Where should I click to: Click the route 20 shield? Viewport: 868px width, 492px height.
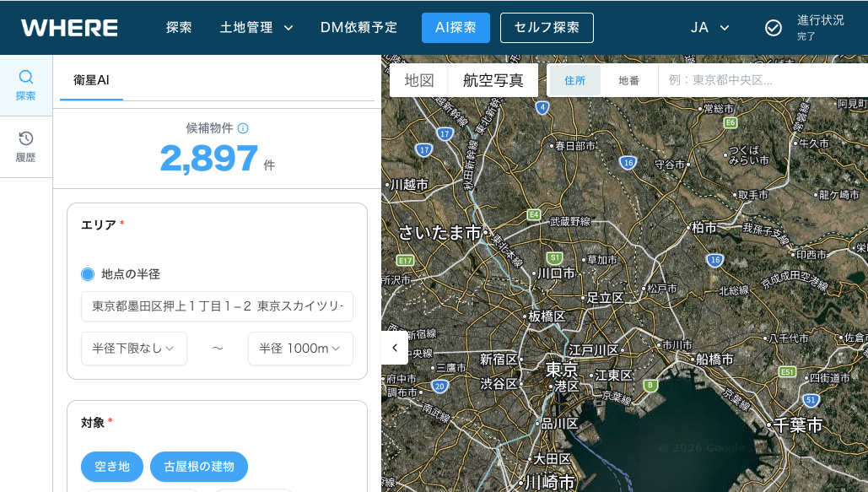(x=439, y=387)
